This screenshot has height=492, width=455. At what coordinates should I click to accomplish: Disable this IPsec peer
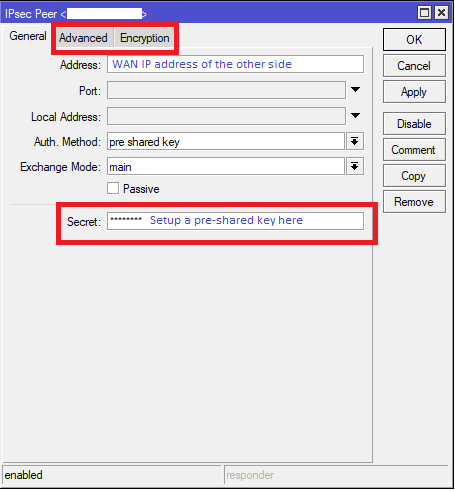coord(414,124)
